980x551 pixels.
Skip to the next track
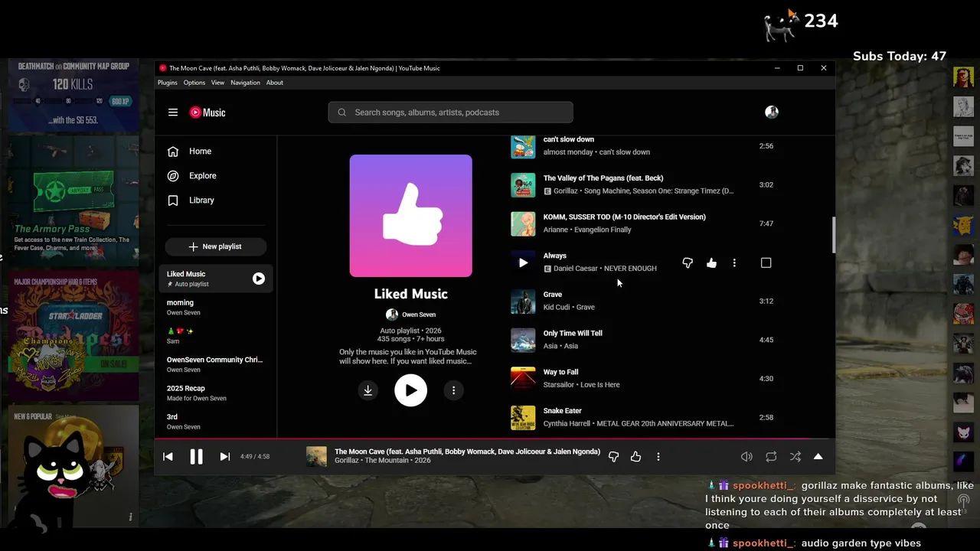[225, 457]
